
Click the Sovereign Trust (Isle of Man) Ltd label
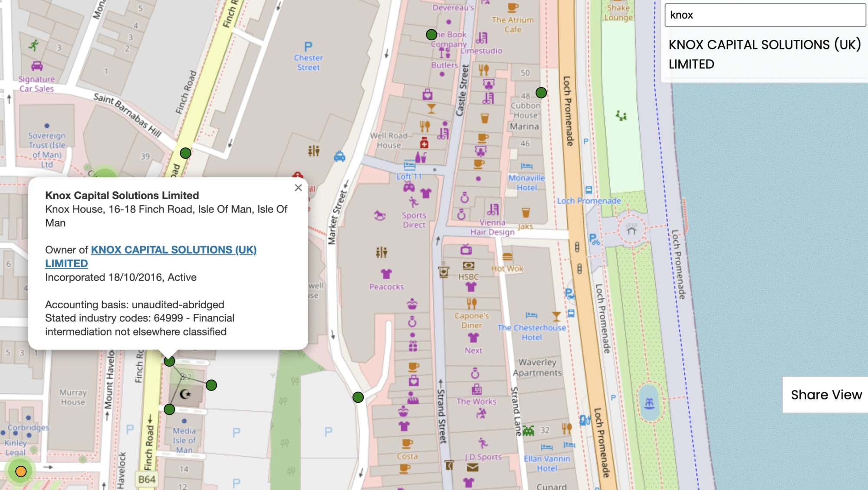pyautogui.click(x=47, y=150)
